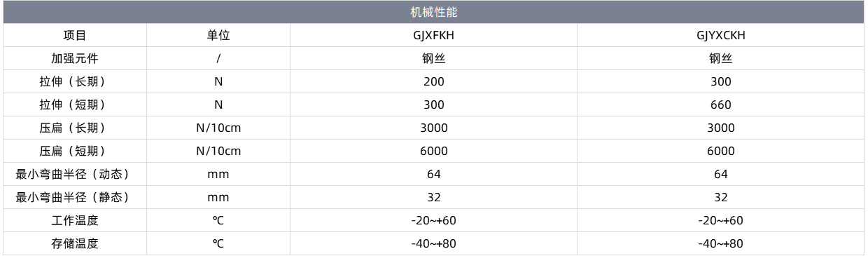Image resolution: width=868 pixels, height=256 pixels.
Task: Click the 机械性能 table header
Action: tap(434, 13)
